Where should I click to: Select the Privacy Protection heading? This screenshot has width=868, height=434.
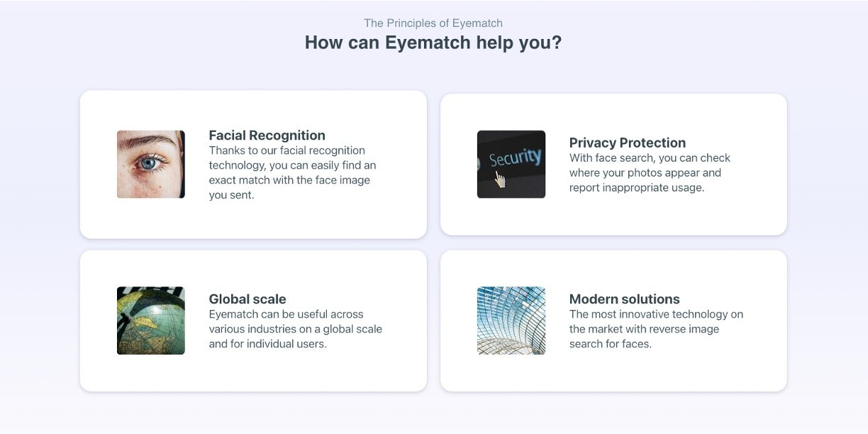click(x=627, y=143)
